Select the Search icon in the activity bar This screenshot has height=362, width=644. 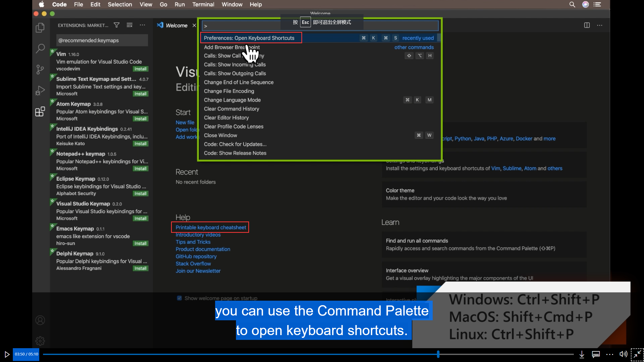coord(40,48)
